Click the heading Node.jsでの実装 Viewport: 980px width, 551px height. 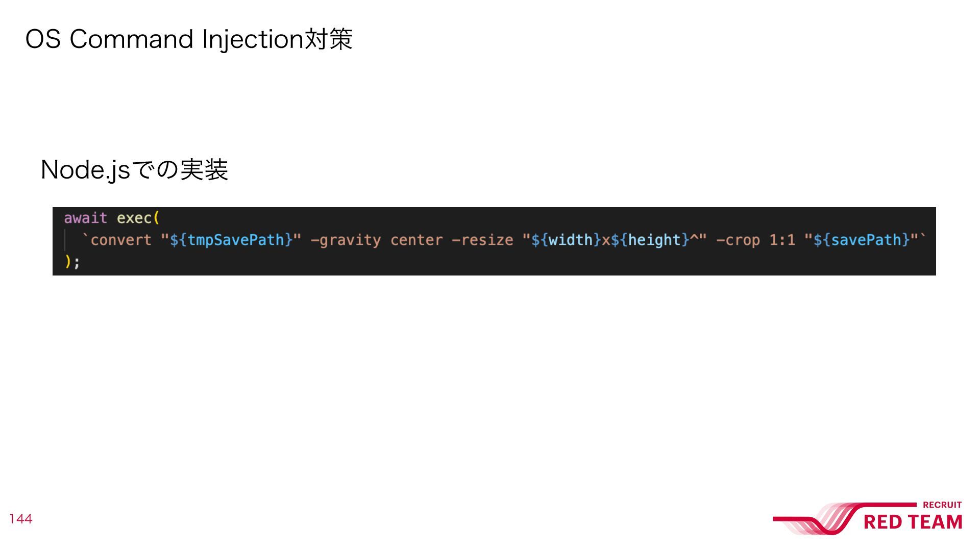(x=134, y=169)
